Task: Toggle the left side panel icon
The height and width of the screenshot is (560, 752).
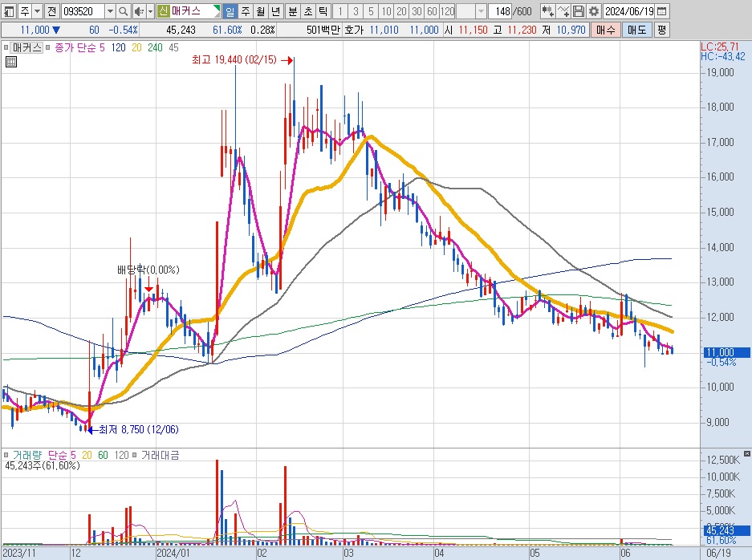Action: pyautogui.click(x=9, y=11)
